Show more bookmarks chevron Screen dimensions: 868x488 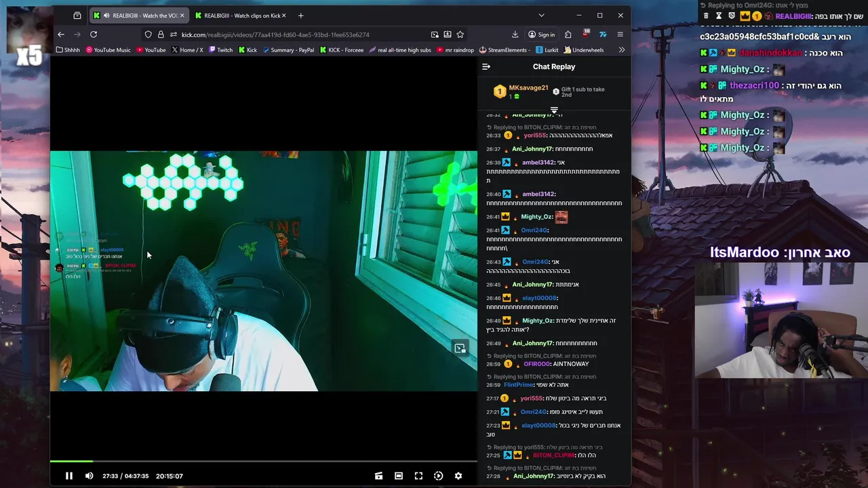coord(621,49)
